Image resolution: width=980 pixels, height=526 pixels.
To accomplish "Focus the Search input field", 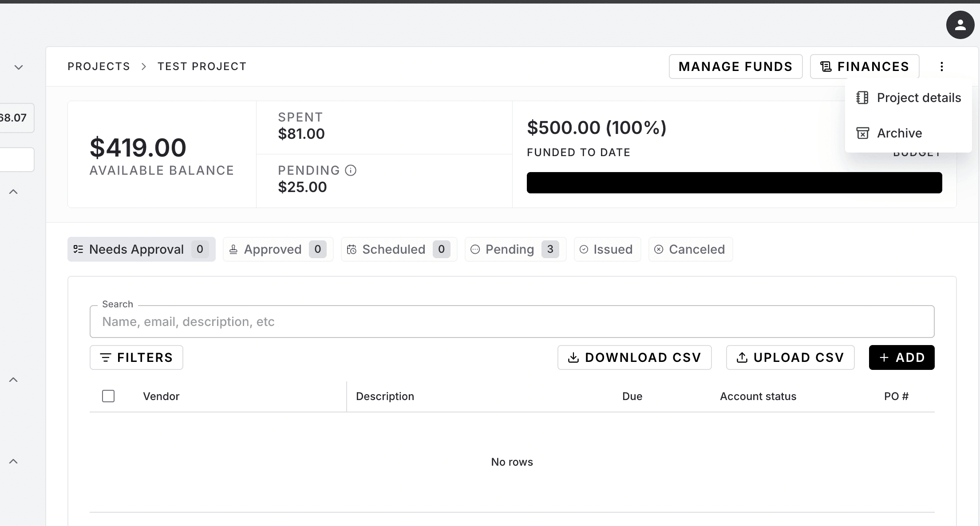I will 512,322.
